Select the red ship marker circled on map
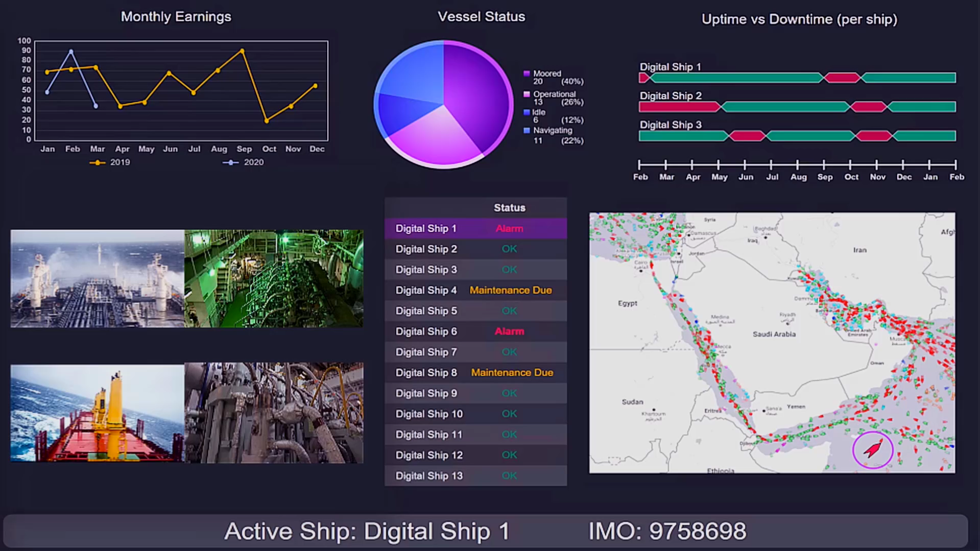The image size is (980, 551). pyautogui.click(x=873, y=449)
